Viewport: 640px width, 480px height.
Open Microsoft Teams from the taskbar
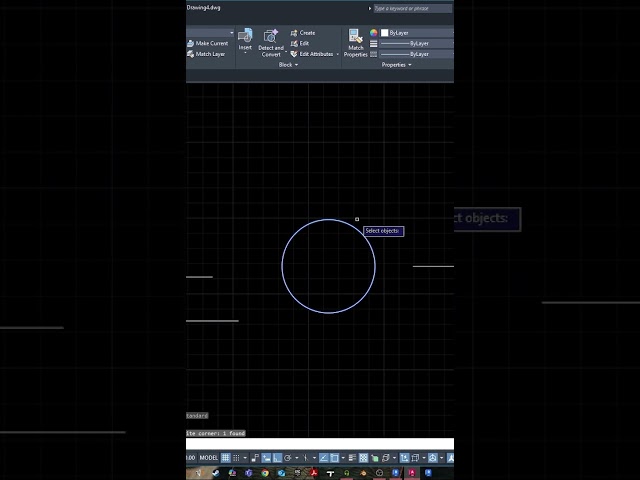click(x=249, y=473)
